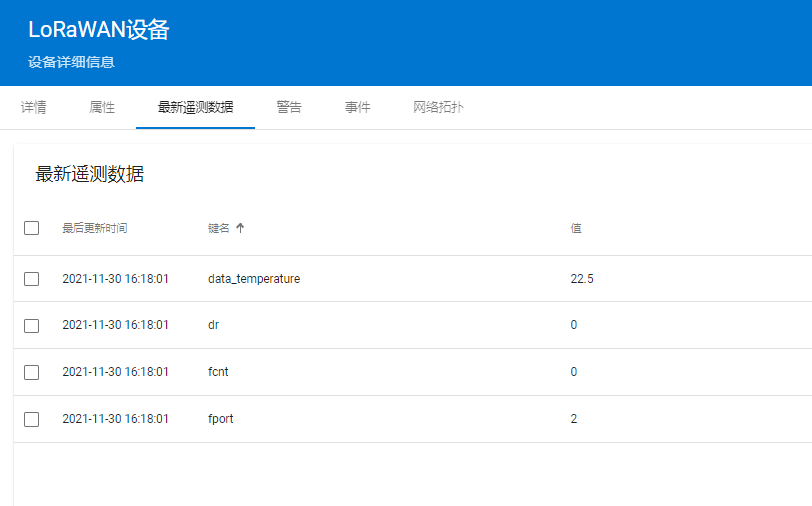The width and height of the screenshot is (812, 506).
Task: Click the fcnt row value 0
Action: point(574,371)
